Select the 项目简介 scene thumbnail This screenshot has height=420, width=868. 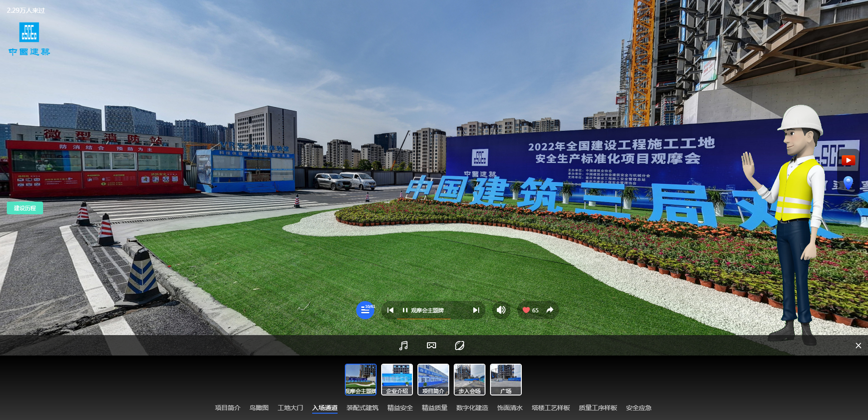pyautogui.click(x=433, y=380)
